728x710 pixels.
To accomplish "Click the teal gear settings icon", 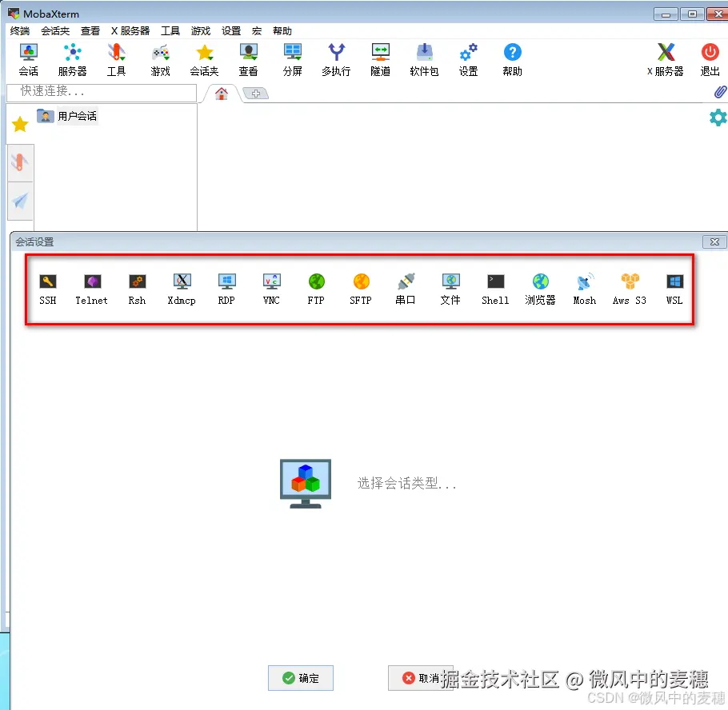I will click(718, 118).
